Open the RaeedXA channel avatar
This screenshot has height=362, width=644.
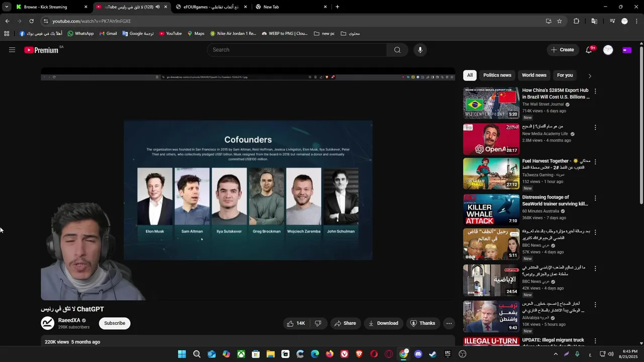tap(48, 323)
